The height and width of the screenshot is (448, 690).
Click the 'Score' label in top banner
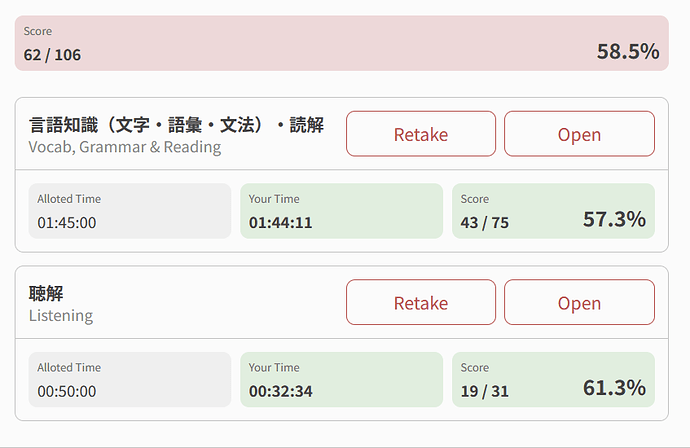(38, 32)
